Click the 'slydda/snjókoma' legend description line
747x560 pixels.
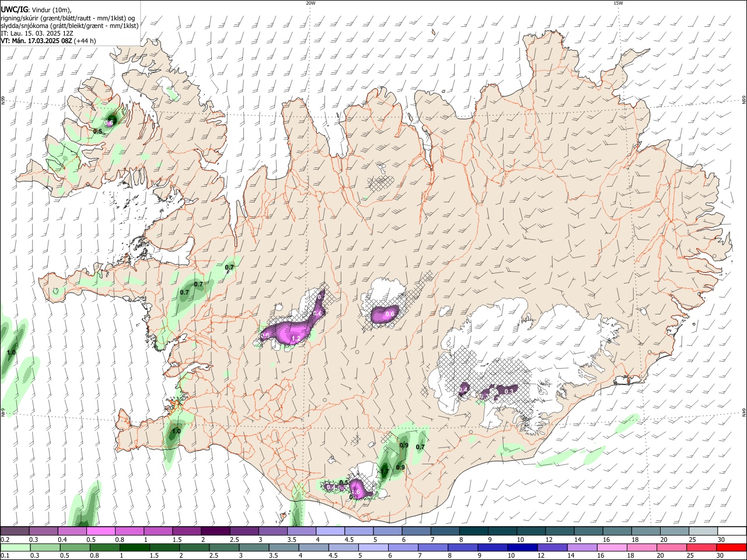coord(69,26)
